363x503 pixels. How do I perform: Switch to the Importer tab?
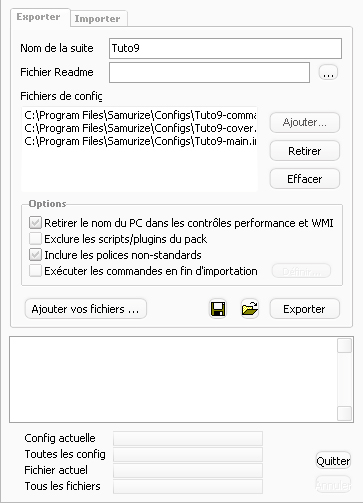pyautogui.click(x=98, y=19)
